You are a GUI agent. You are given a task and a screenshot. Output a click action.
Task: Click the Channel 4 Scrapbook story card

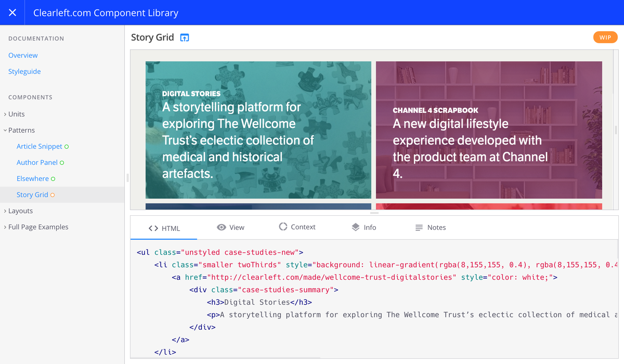(x=488, y=130)
